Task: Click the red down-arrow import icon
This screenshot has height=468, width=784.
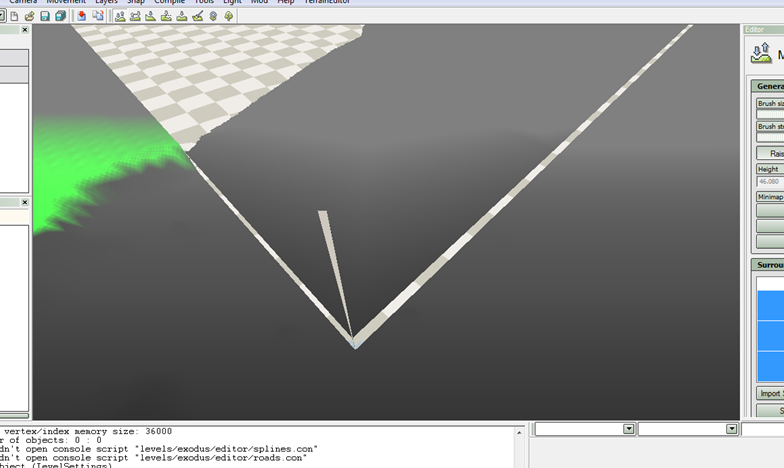Action: coord(82,16)
